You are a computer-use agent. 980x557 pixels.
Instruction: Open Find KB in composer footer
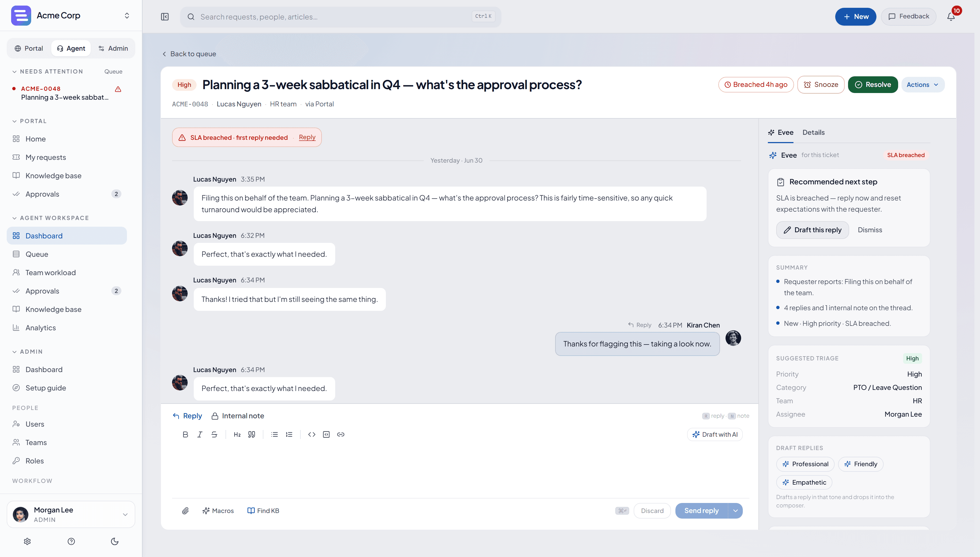(x=263, y=511)
